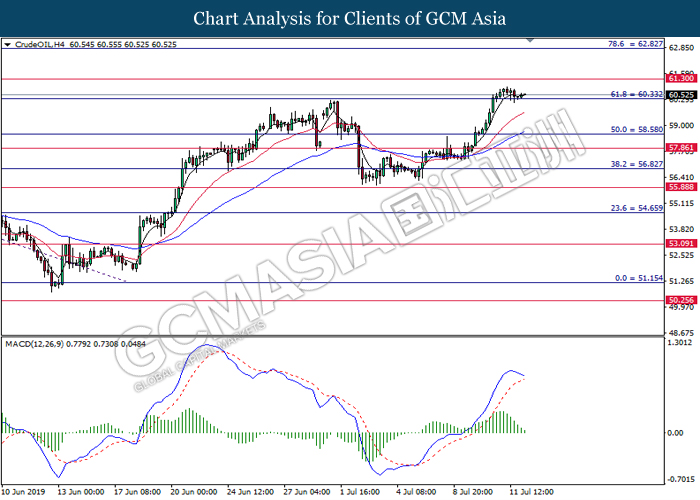Click the 4 Jul 08:00 time label
The width and height of the screenshot is (700, 500).
point(417,492)
